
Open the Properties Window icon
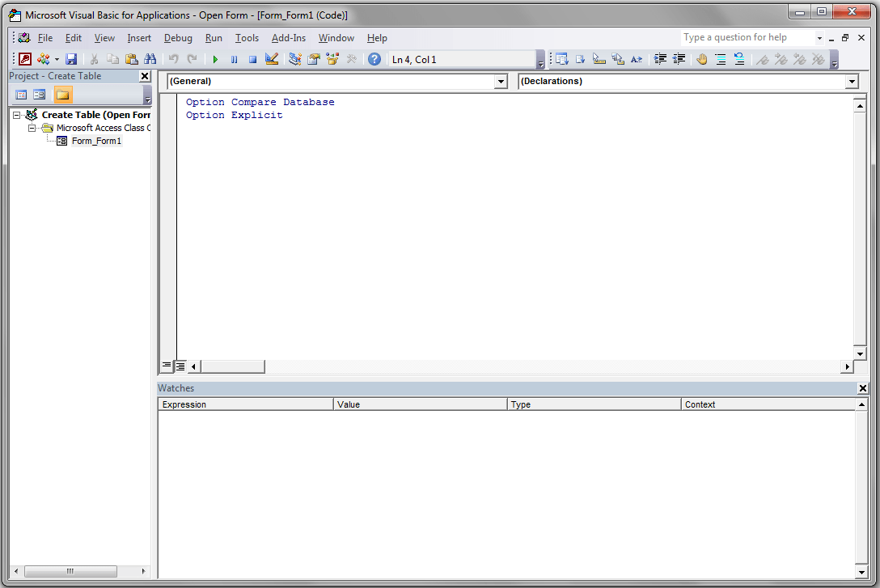[x=314, y=59]
